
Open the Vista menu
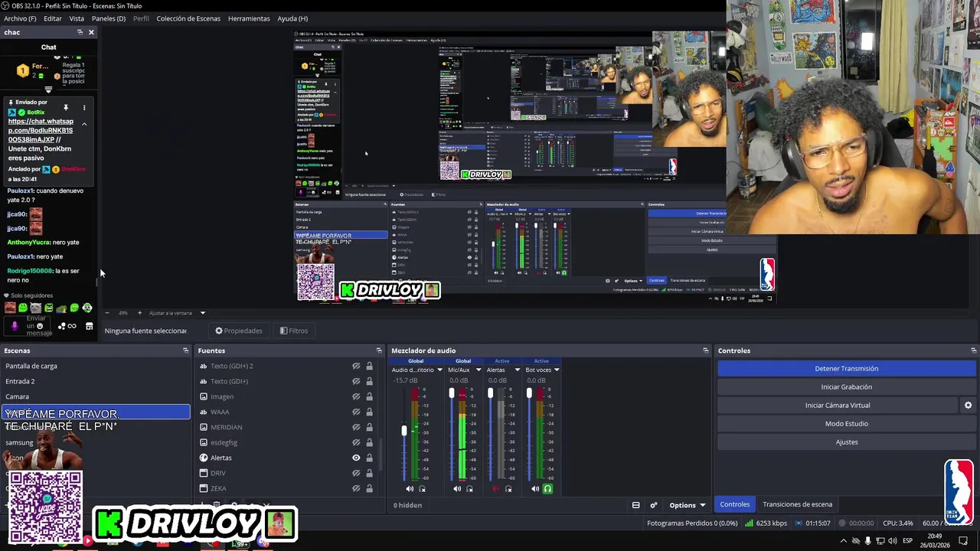tap(77, 18)
